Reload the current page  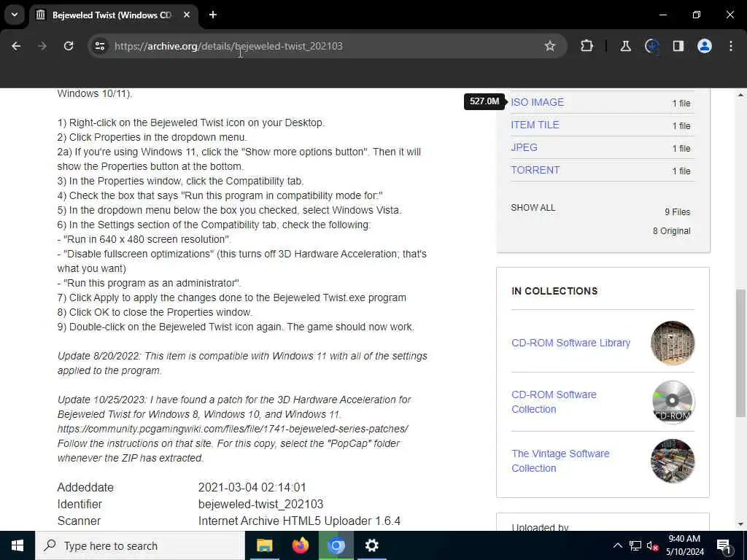click(x=69, y=46)
